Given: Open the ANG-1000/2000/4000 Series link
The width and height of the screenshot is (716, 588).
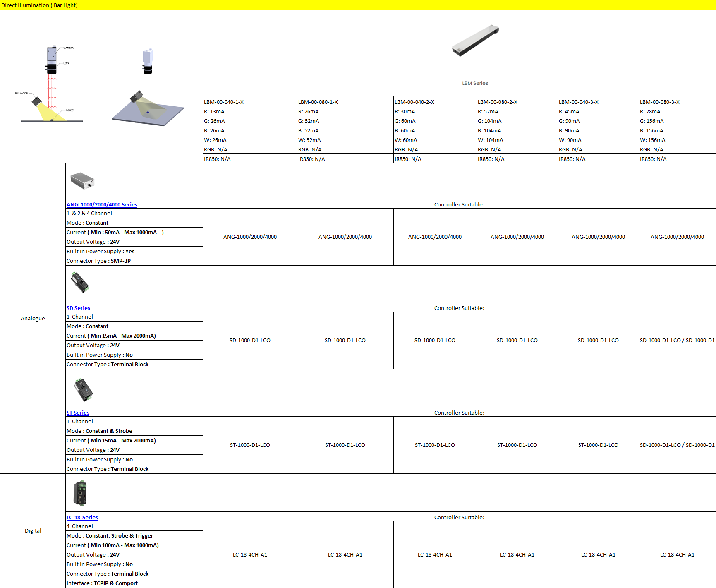Looking at the screenshot, I should coord(102,204).
